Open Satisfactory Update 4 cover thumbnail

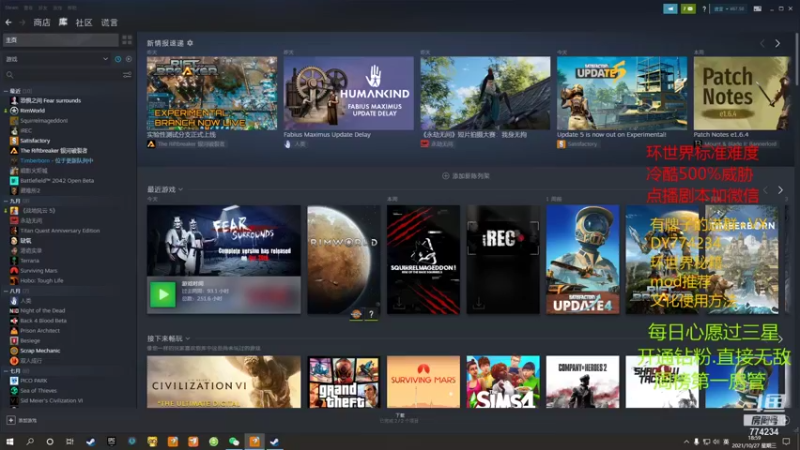coord(583,260)
